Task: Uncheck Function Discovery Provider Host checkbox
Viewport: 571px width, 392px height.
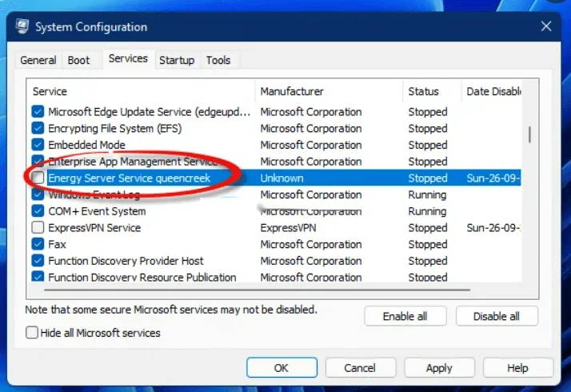Action: [x=38, y=261]
